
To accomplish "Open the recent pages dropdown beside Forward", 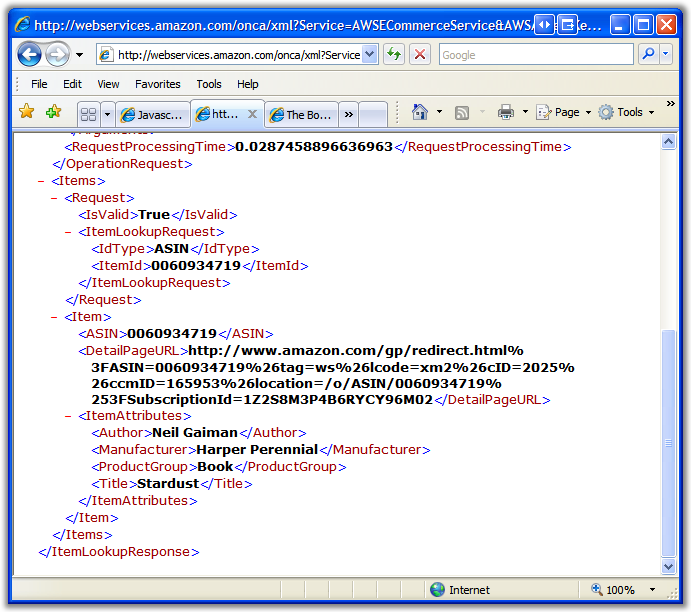I will [x=79, y=55].
